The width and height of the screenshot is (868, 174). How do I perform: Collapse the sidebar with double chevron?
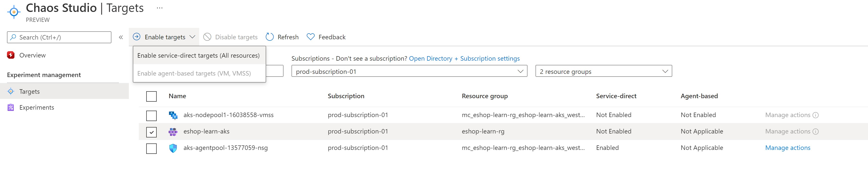point(121,37)
